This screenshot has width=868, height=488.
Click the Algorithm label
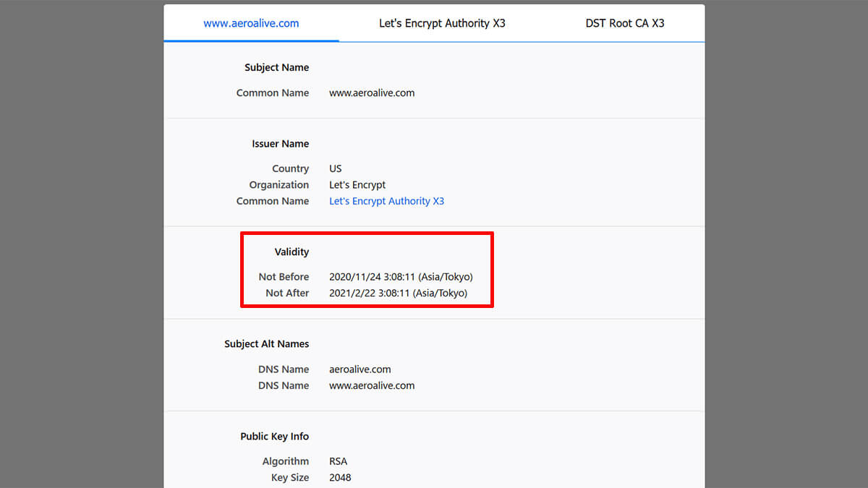[x=286, y=461]
